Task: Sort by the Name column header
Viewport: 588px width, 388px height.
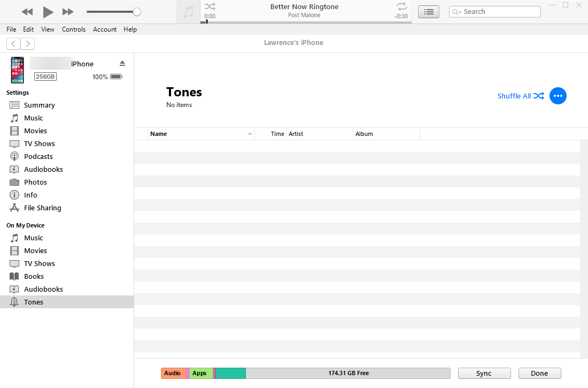Action: (x=202, y=134)
